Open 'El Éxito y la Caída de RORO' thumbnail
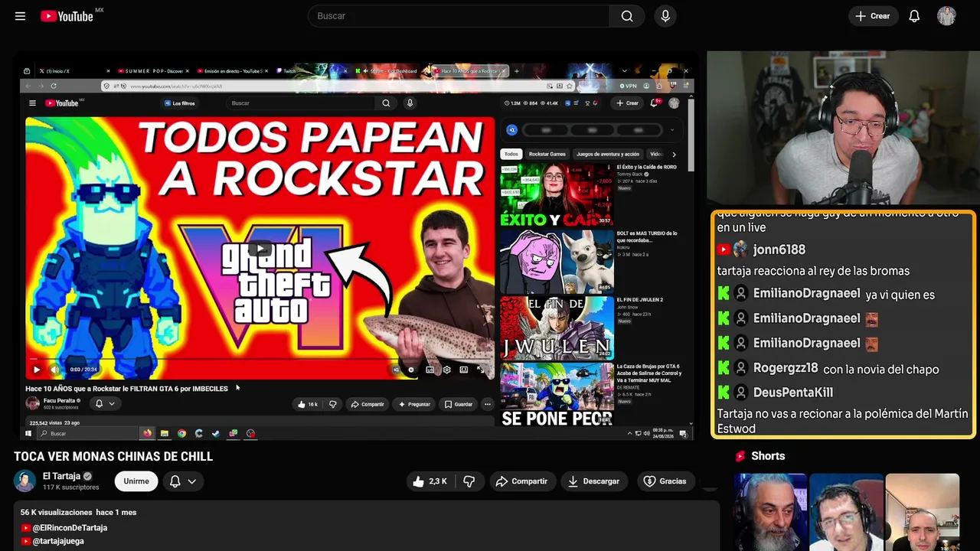The image size is (980, 551). (x=557, y=195)
